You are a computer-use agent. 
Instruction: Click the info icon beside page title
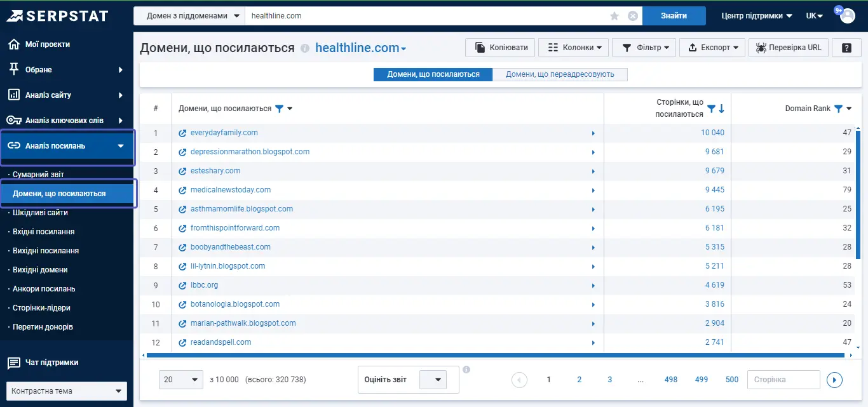pyautogui.click(x=305, y=48)
